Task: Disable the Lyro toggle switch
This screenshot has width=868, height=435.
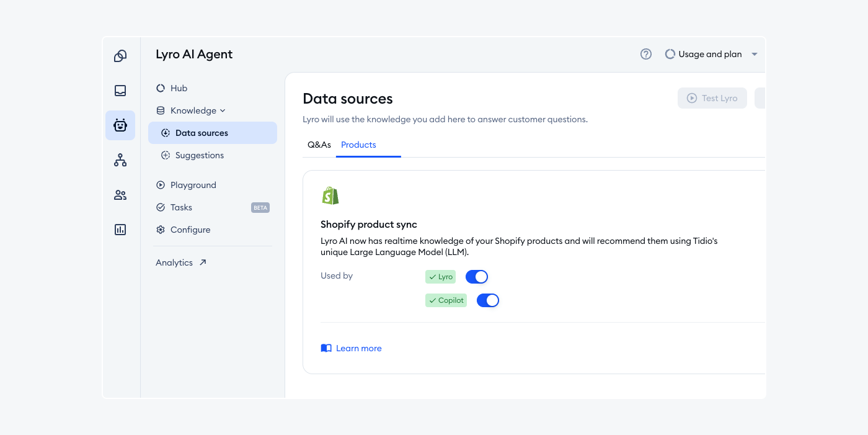Action: point(477,277)
